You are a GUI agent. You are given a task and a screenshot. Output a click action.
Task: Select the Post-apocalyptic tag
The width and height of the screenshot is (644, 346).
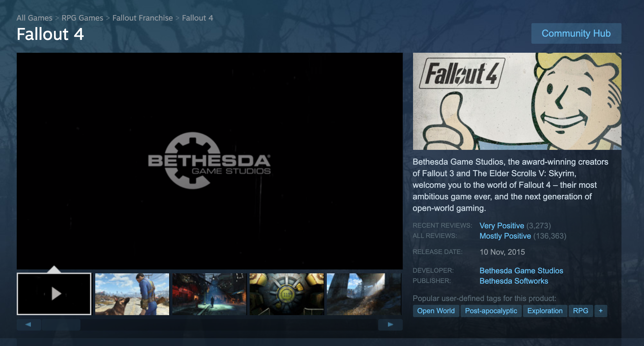pos(491,311)
